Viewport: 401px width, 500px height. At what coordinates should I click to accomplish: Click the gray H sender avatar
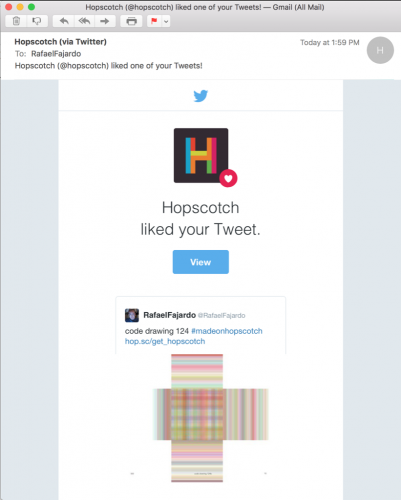(x=380, y=50)
